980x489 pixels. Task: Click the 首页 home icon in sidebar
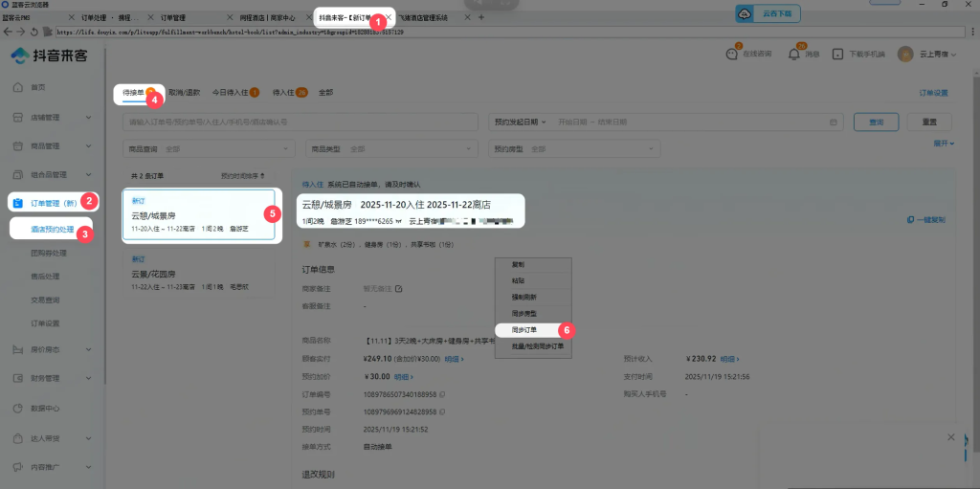coord(18,87)
